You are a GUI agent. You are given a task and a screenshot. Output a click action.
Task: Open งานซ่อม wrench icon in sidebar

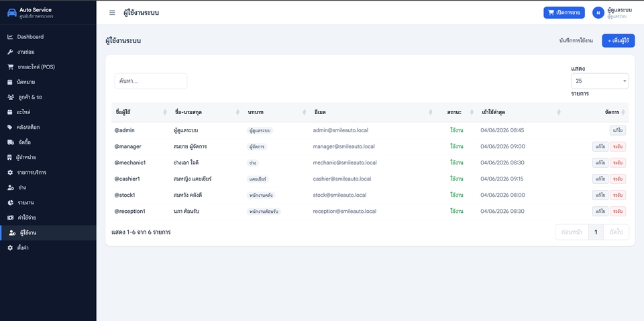coord(10,52)
